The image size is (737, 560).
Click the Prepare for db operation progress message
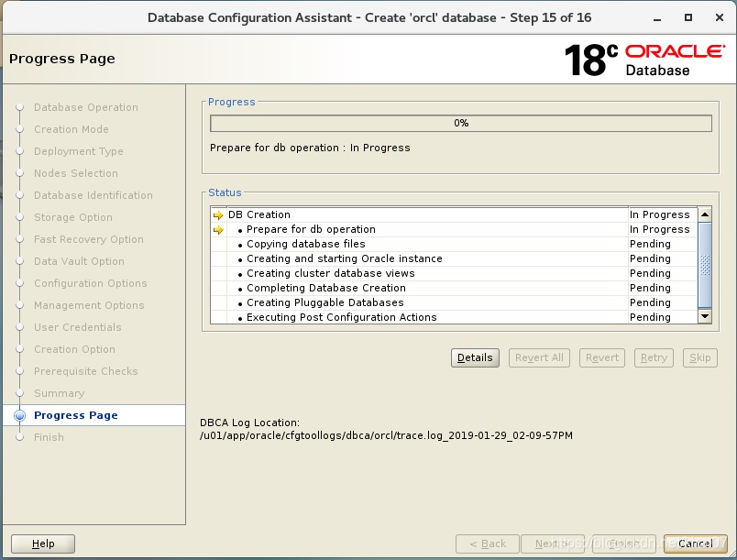[310, 148]
